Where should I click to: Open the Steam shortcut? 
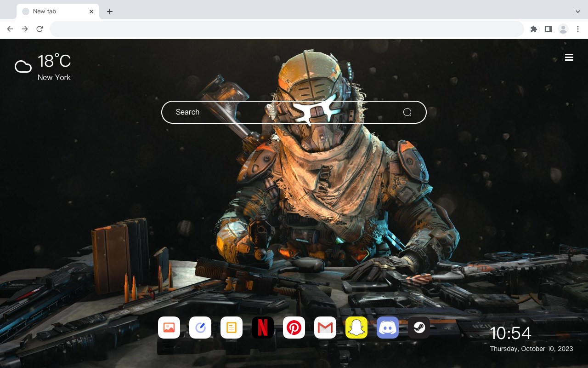tap(419, 328)
